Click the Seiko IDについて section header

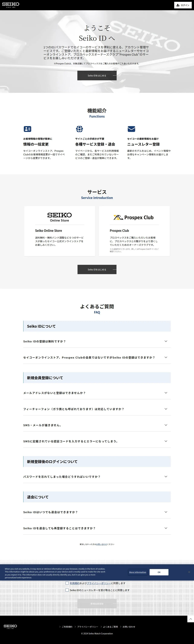97,326
